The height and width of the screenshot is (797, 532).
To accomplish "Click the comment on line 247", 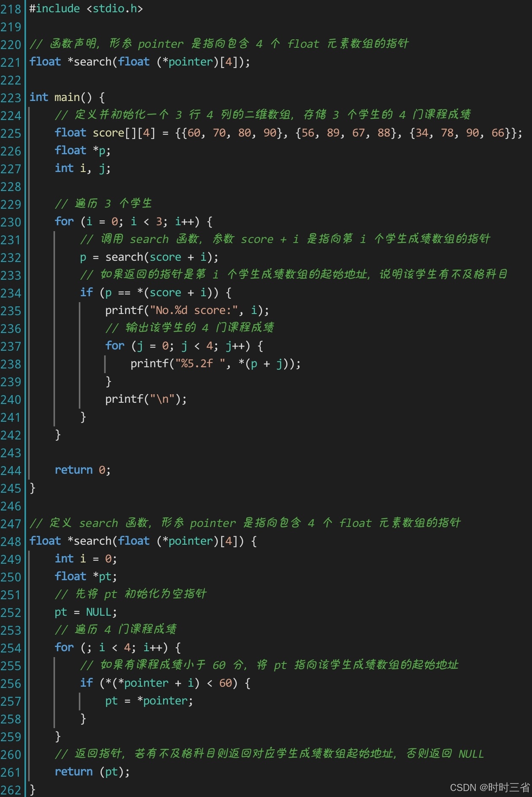I will [245, 523].
